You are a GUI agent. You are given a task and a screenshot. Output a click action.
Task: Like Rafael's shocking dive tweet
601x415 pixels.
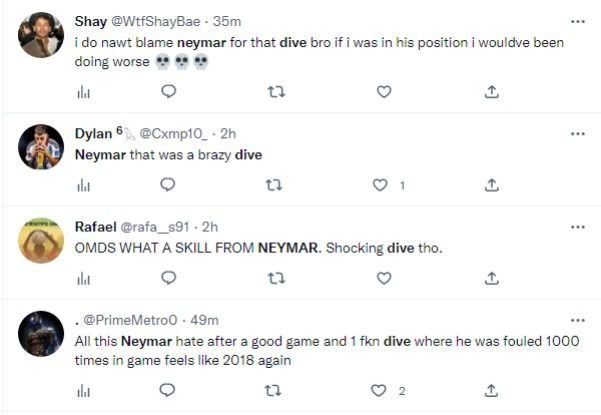point(384,277)
